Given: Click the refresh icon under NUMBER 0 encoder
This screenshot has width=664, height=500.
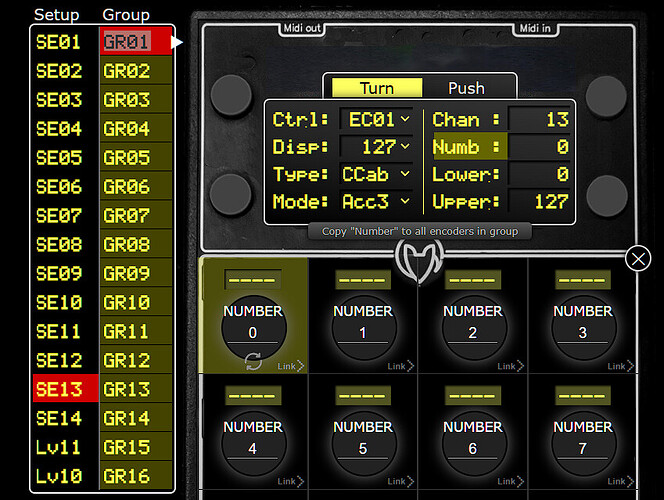Looking at the screenshot, I should point(253,362).
